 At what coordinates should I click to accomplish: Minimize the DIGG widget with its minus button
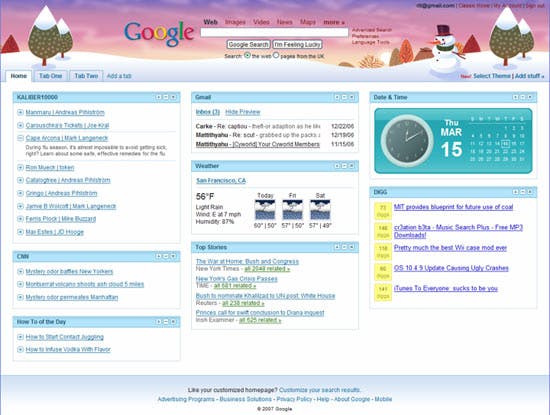pyautogui.click(x=523, y=192)
